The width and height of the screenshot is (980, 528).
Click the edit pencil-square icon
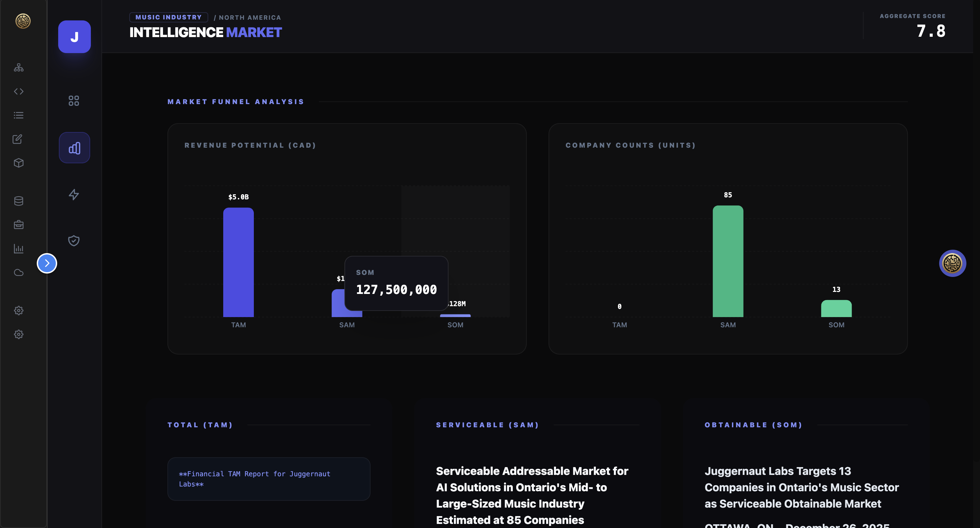pos(17,139)
